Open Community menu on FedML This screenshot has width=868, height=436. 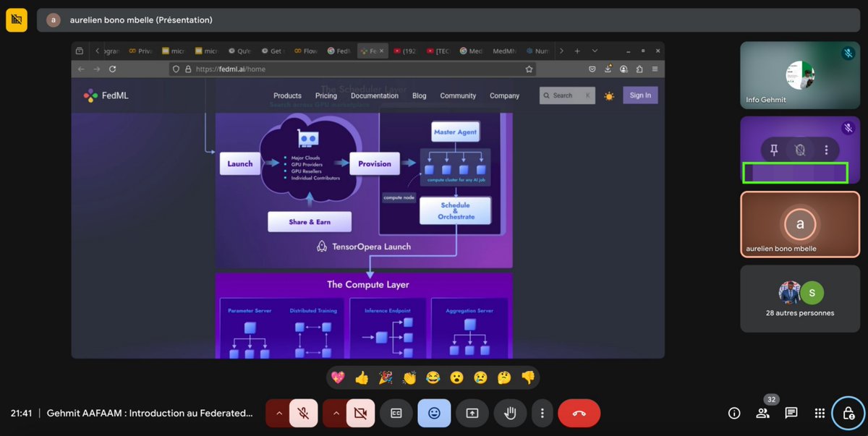[x=458, y=95]
